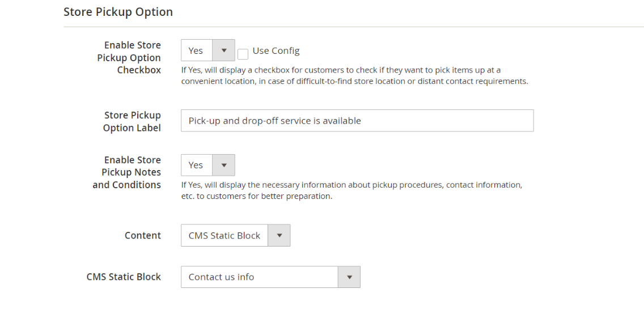This screenshot has width=644, height=318.
Task: Tick the Use Config checkbox
Action: pos(243,54)
